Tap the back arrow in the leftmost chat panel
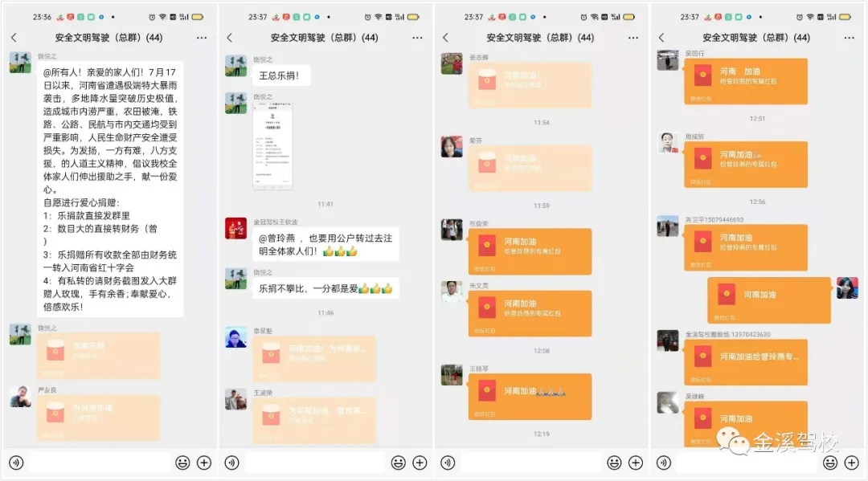This screenshot has width=868, height=481. pos(14,38)
